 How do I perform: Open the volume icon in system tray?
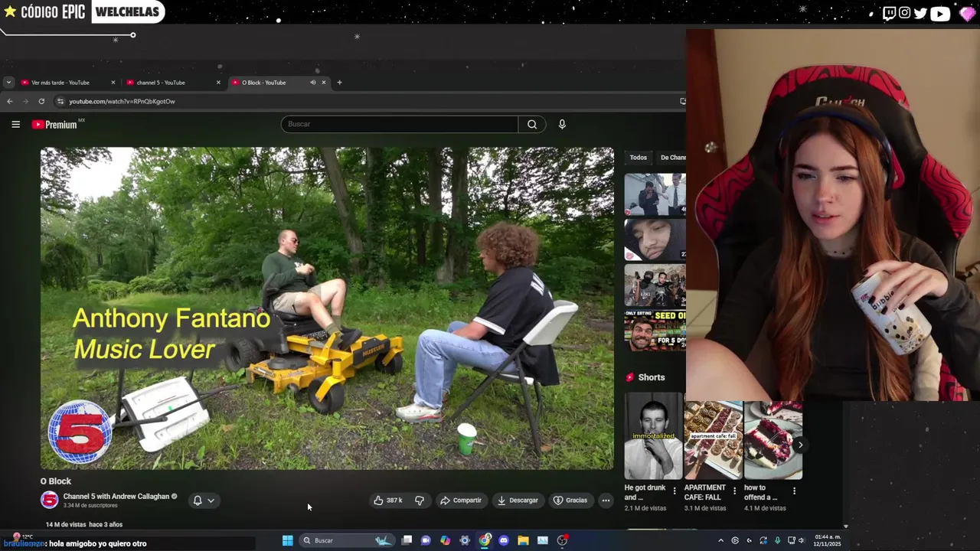802,540
